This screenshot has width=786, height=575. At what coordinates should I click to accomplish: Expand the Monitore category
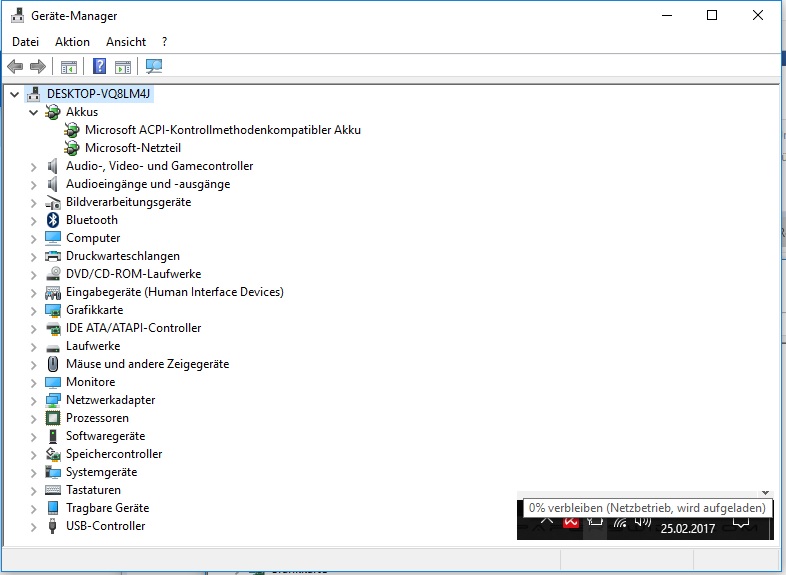pyautogui.click(x=34, y=383)
